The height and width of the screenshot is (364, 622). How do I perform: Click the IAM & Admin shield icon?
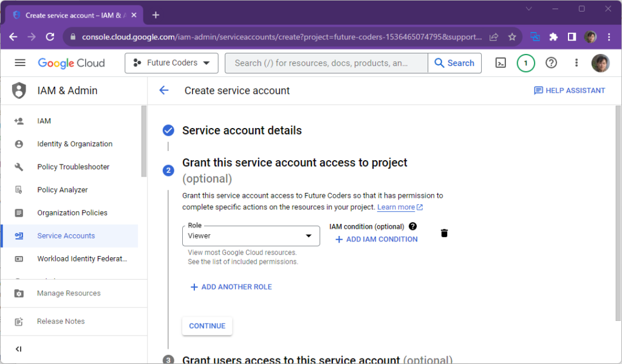(x=19, y=90)
